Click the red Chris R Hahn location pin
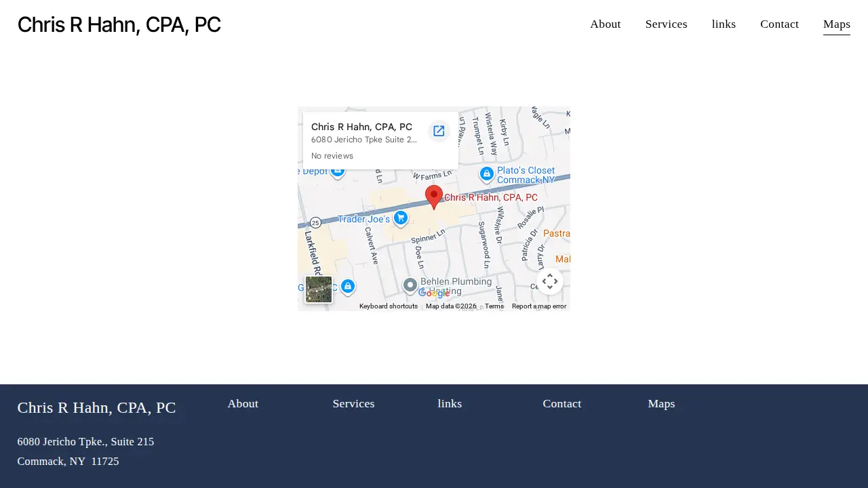The width and height of the screenshot is (868, 488). [x=434, y=197]
